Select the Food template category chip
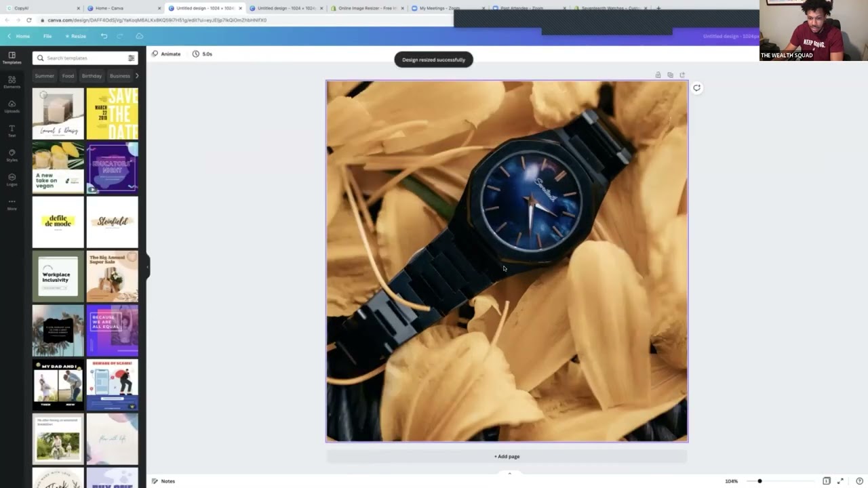The height and width of the screenshot is (488, 868). 68,76
